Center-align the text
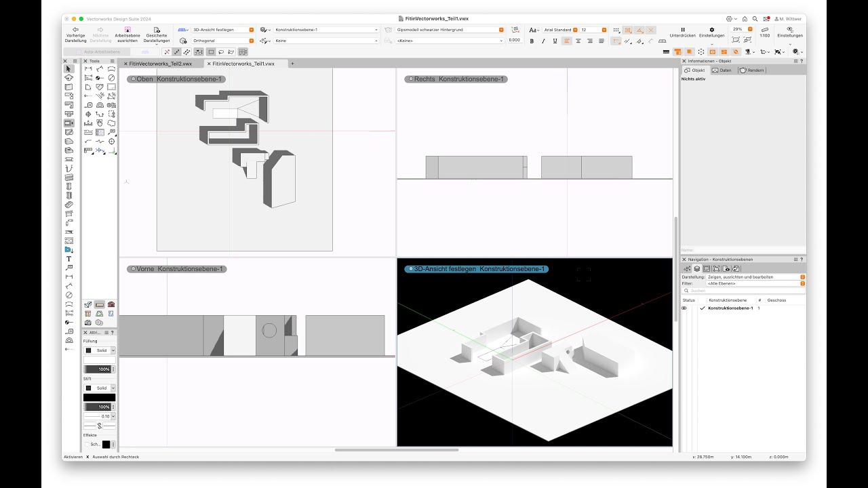868x488 pixels. (x=578, y=41)
